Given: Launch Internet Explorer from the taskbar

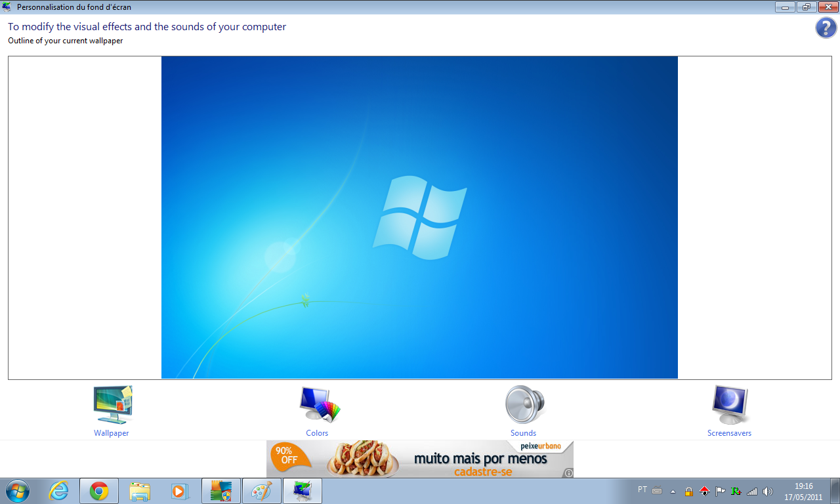Looking at the screenshot, I should point(58,491).
